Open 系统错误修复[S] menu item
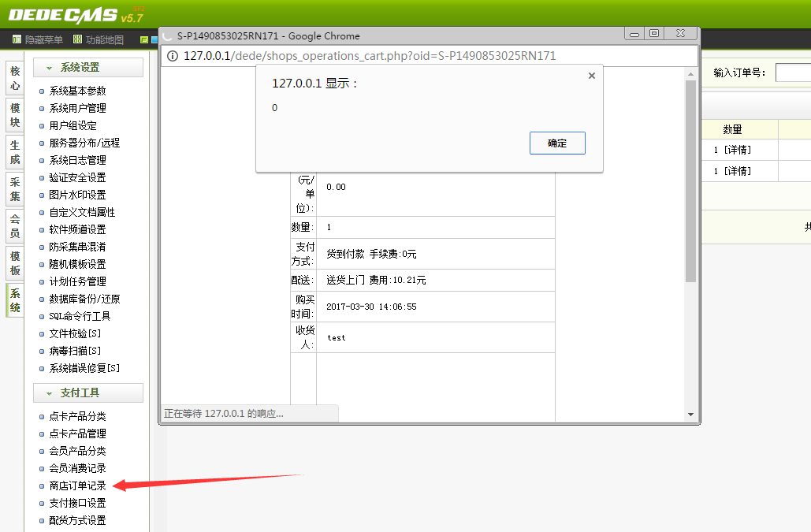 [84, 368]
